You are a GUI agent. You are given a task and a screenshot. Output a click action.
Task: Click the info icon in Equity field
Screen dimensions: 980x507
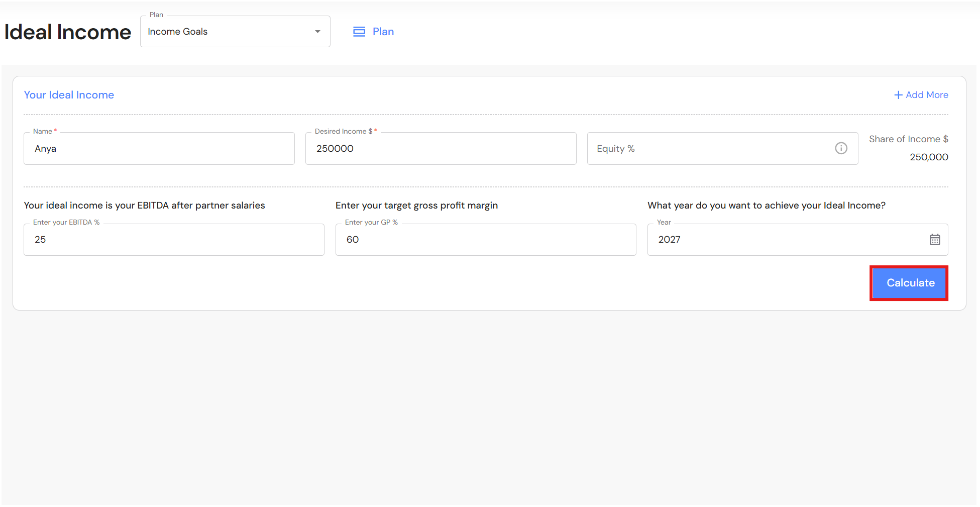pyautogui.click(x=841, y=148)
